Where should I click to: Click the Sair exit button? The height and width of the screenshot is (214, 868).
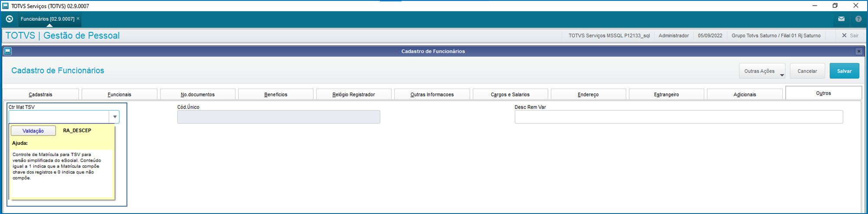pyautogui.click(x=850, y=35)
